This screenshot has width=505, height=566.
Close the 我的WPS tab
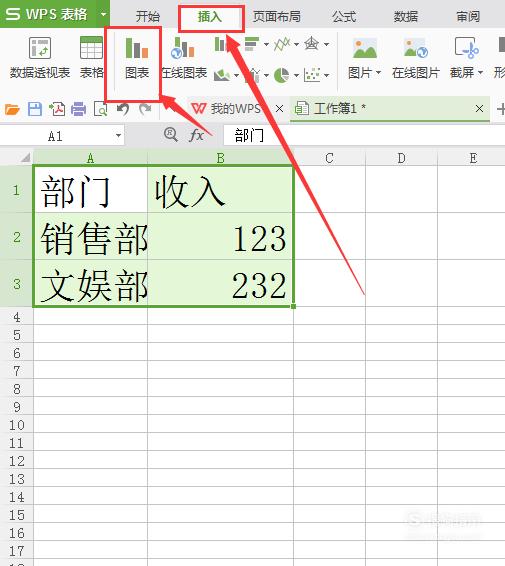(x=279, y=109)
